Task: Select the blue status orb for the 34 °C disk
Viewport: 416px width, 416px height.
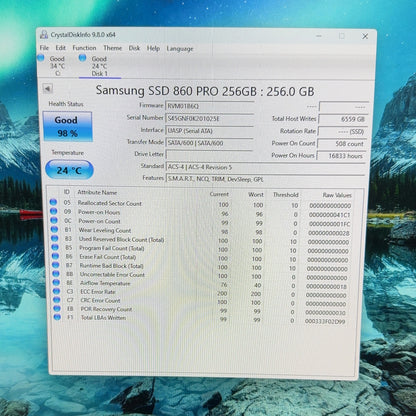Action: coord(41,58)
